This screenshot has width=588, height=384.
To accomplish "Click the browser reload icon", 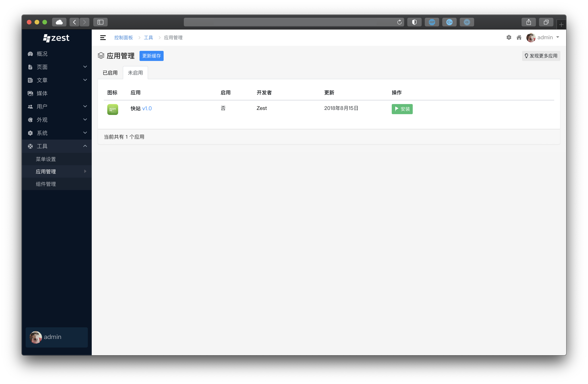I will (x=399, y=22).
